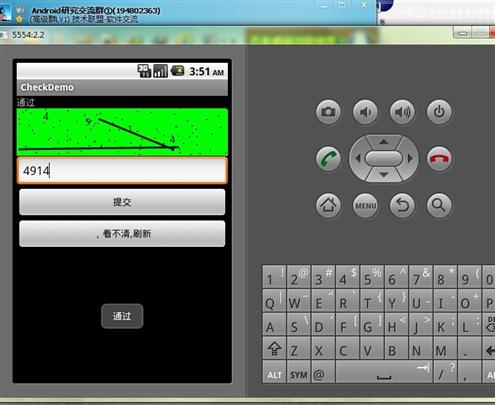Click the emulator back arrow button
Screen dimensions: 495x405
pyautogui.click(x=402, y=205)
